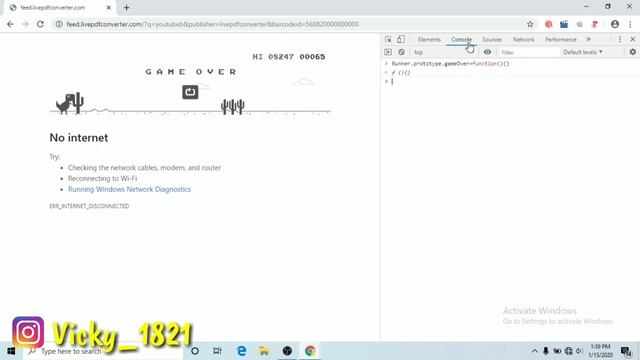Open Running Windows Network Diagnostics link
640x360 pixels.
coord(129,189)
